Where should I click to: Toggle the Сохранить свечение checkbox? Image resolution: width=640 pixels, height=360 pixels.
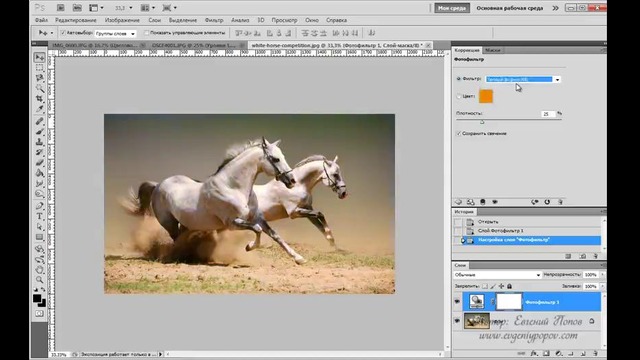458,133
